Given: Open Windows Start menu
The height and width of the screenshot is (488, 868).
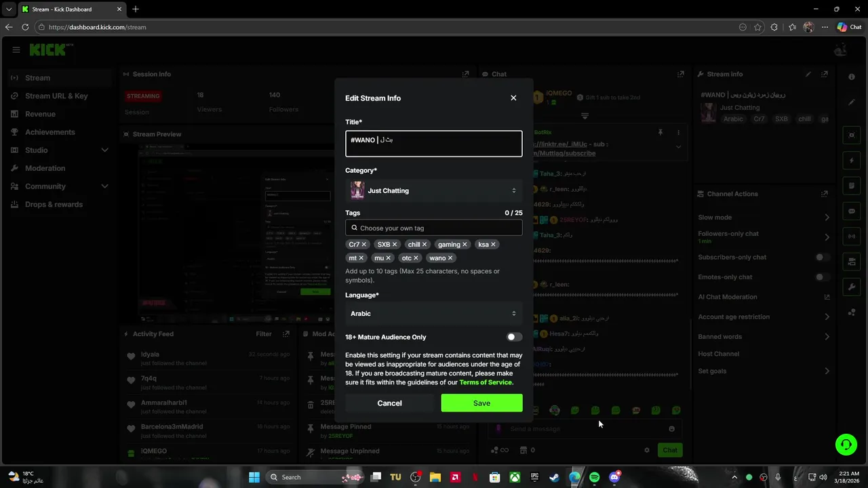Looking at the screenshot, I should click(254, 477).
